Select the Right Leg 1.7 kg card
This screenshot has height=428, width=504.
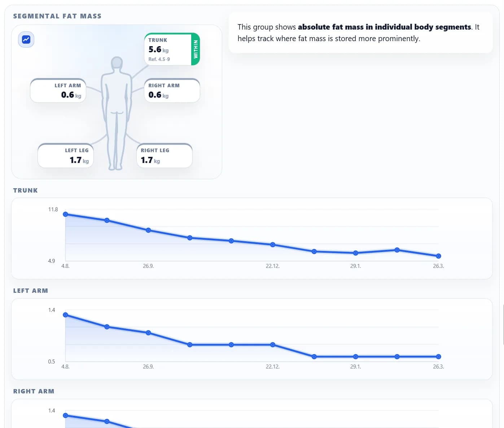pos(164,156)
